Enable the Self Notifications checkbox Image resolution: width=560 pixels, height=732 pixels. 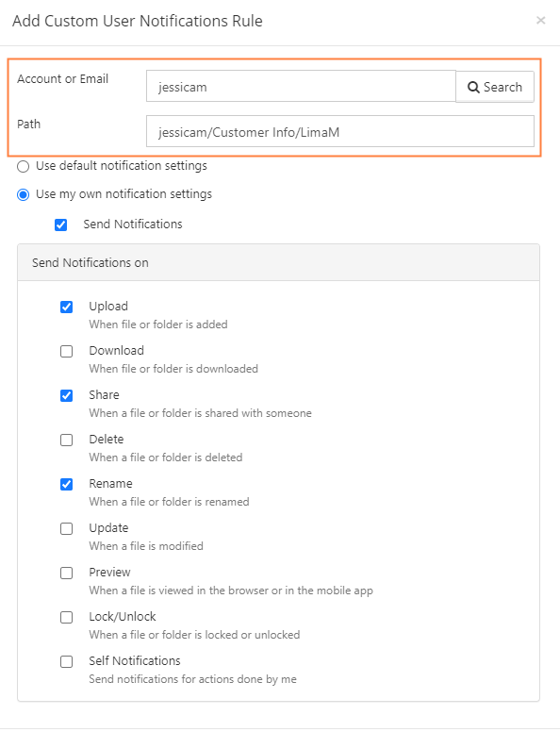67,661
